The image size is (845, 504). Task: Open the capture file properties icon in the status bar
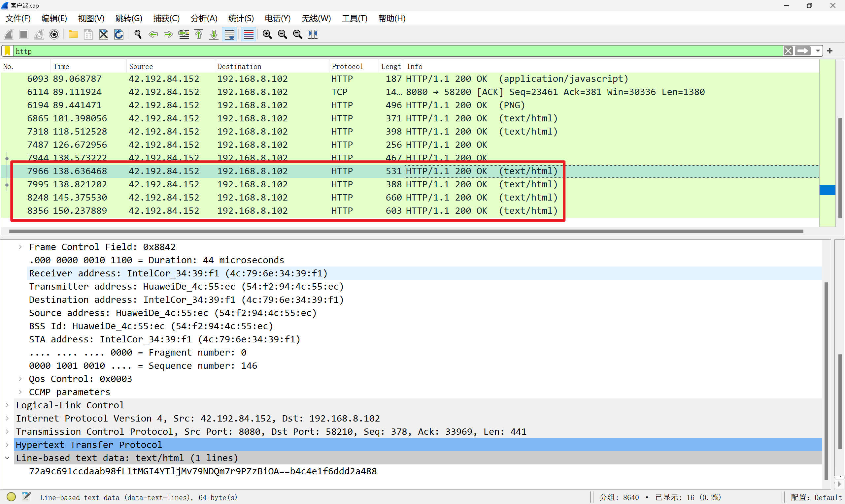(26, 497)
